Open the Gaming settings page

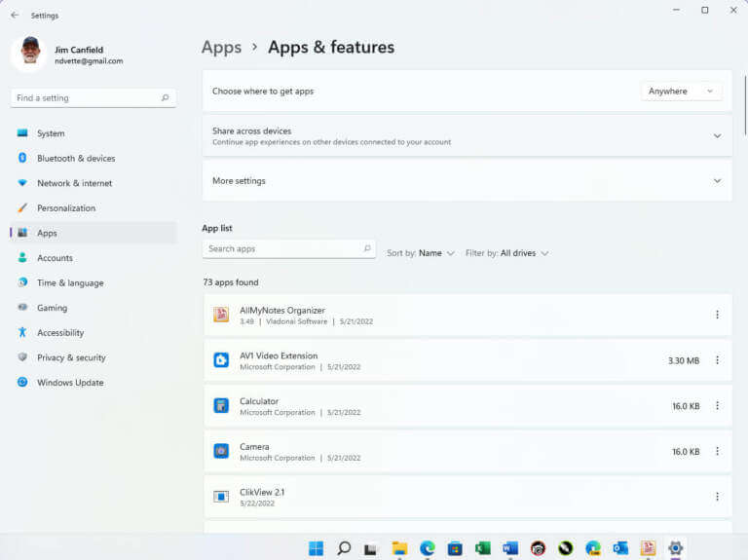[x=93, y=308]
